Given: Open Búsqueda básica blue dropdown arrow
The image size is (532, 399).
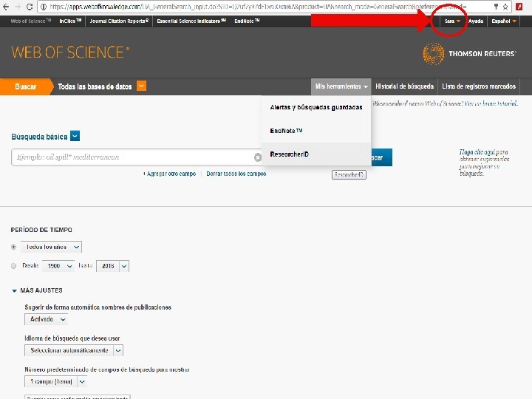Looking at the screenshot, I should point(75,136).
